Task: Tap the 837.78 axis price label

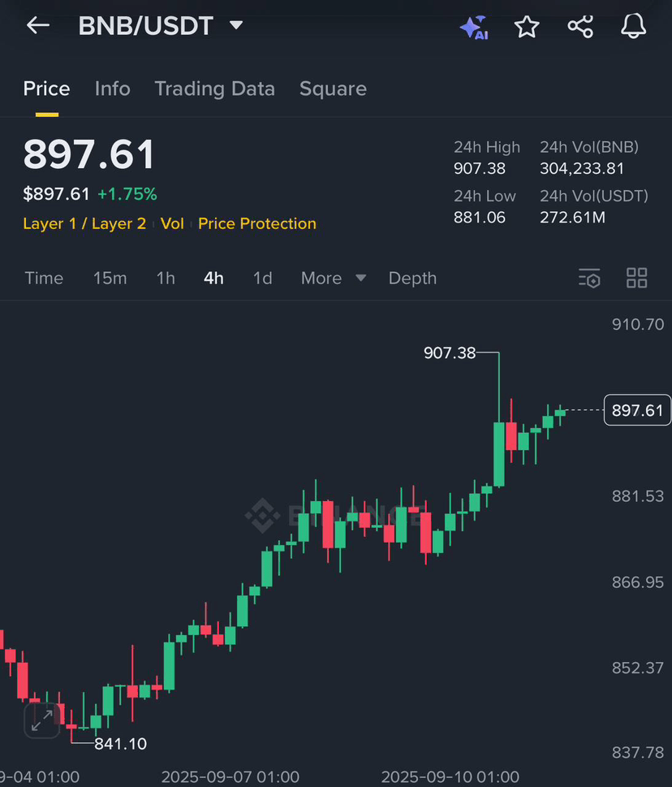Action: [x=638, y=753]
